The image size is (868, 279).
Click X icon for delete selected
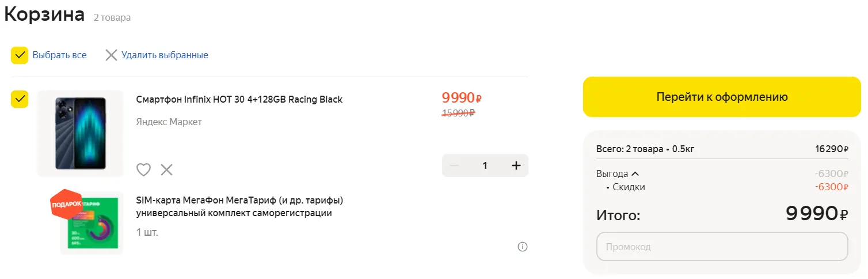[x=111, y=55]
